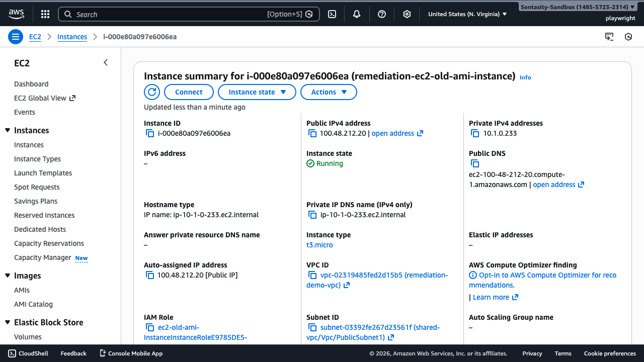Open the help question mark menu

click(x=382, y=14)
